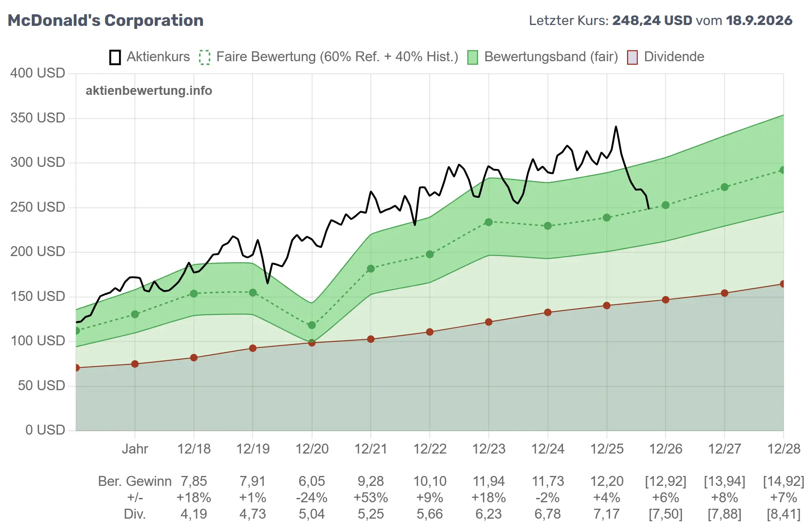812x532 pixels.
Task: Click the green fair value dot at 12/19
Action: [x=253, y=293]
